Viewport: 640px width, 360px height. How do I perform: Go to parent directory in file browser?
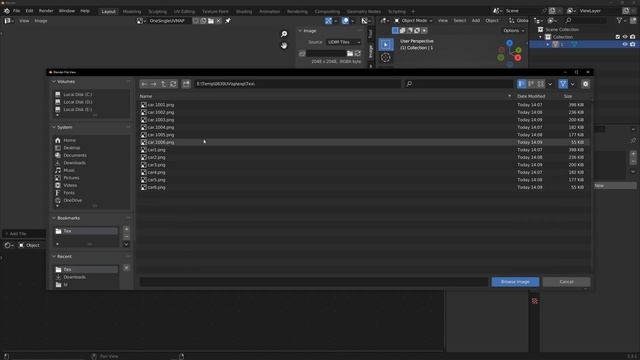[x=163, y=84]
